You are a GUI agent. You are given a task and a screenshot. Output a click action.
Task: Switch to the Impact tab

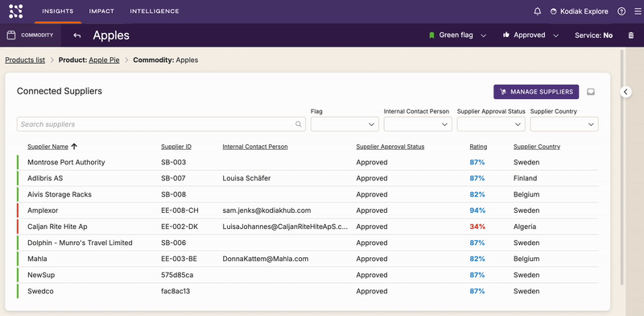point(102,11)
